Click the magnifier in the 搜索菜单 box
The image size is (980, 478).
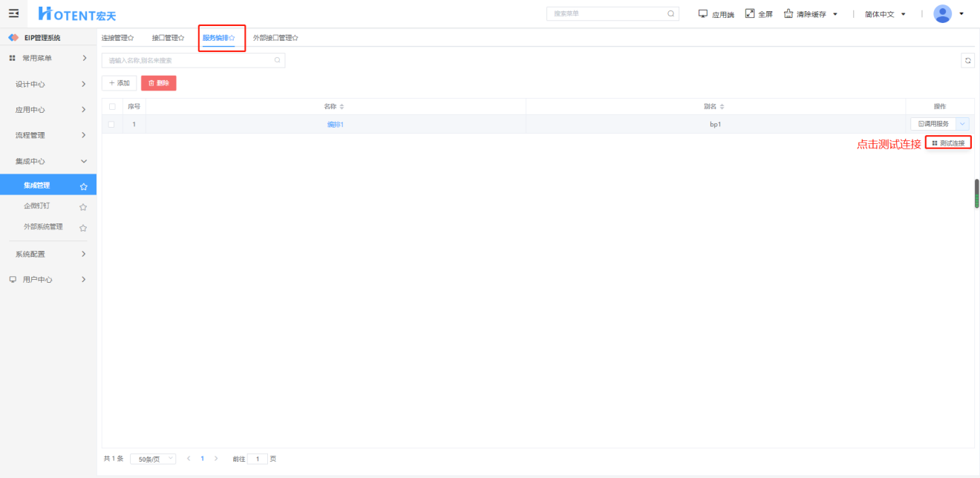(x=671, y=13)
